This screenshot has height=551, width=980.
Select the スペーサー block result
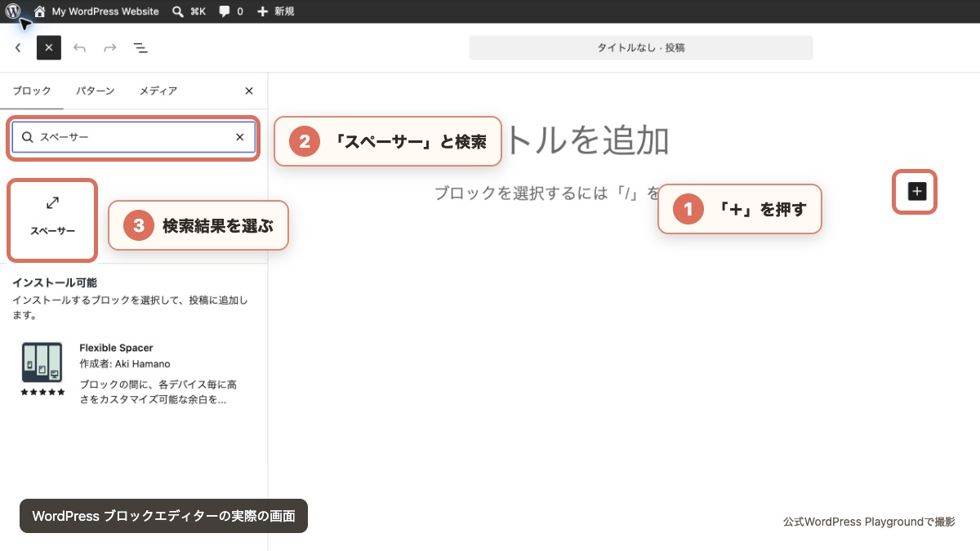coord(53,218)
